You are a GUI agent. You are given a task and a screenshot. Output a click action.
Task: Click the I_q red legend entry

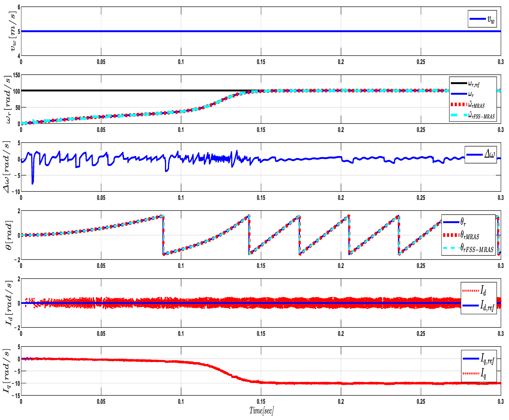pos(474,374)
